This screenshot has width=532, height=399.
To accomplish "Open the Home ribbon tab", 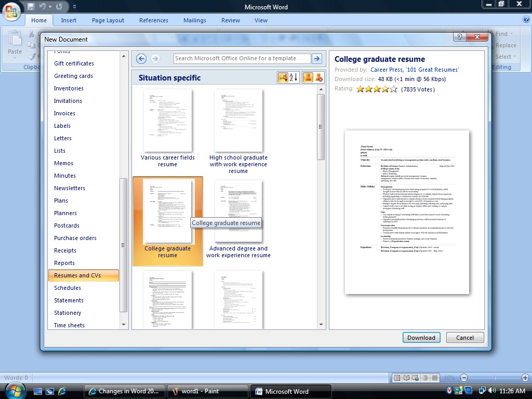I will (x=39, y=20).
